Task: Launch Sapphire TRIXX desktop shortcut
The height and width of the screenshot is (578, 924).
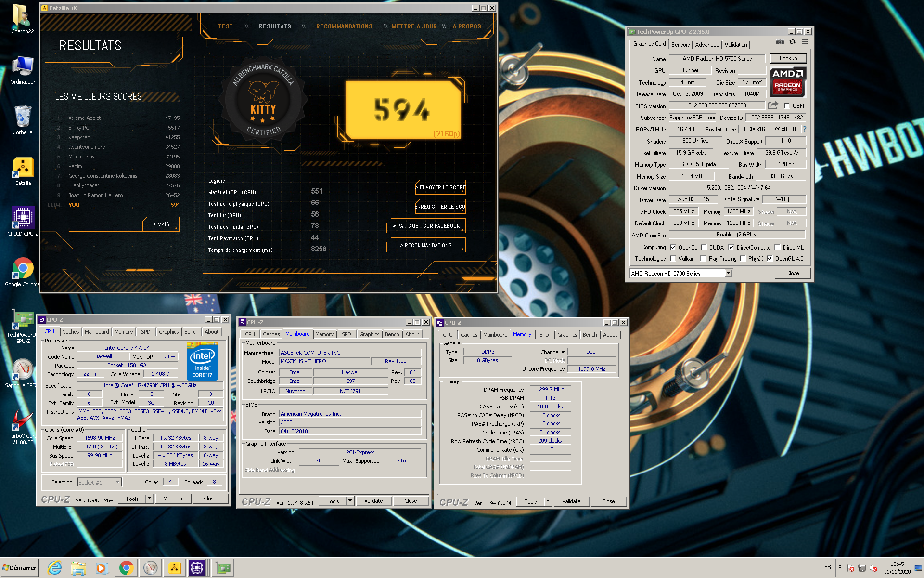Action: 22,373
